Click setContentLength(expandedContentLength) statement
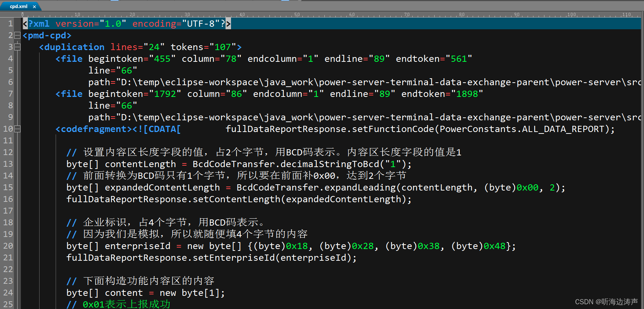This screenshot has width=644, height=309. 239,199
